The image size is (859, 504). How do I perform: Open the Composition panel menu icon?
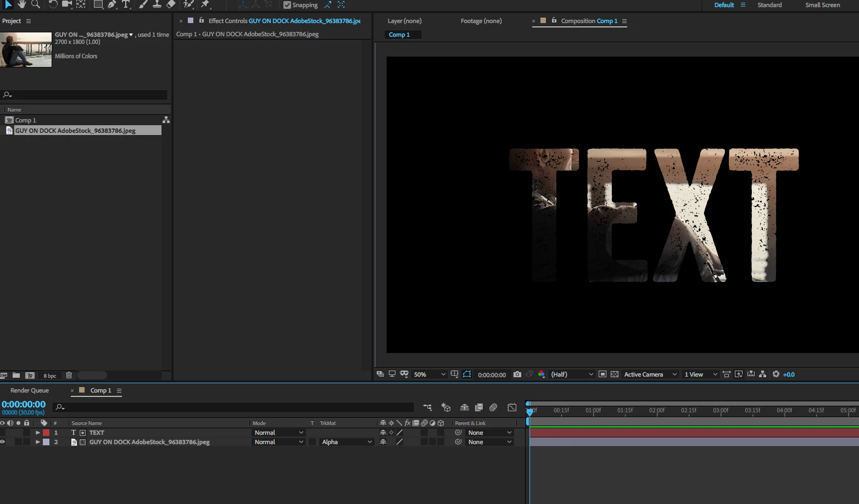pos(624,21)
